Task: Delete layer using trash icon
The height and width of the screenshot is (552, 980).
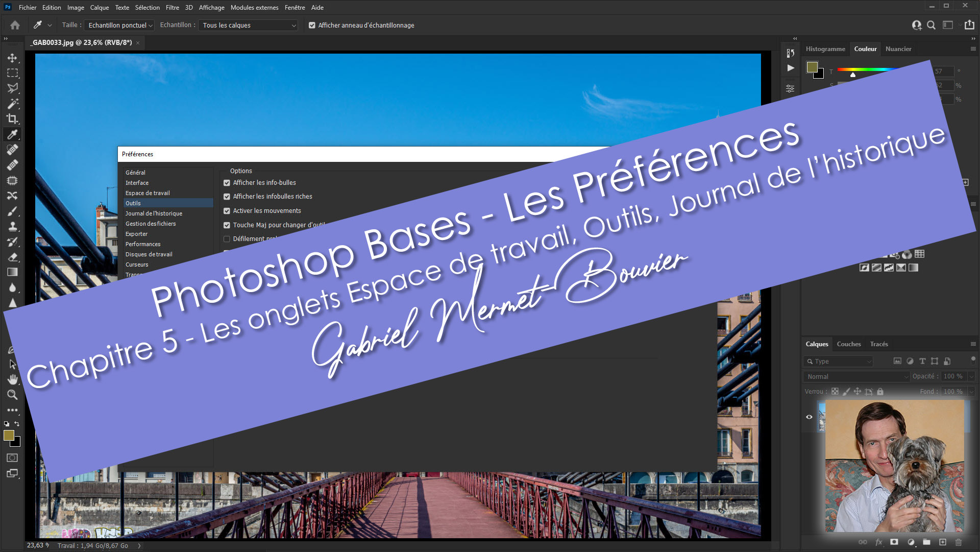Action: click(x=958, y=542)
